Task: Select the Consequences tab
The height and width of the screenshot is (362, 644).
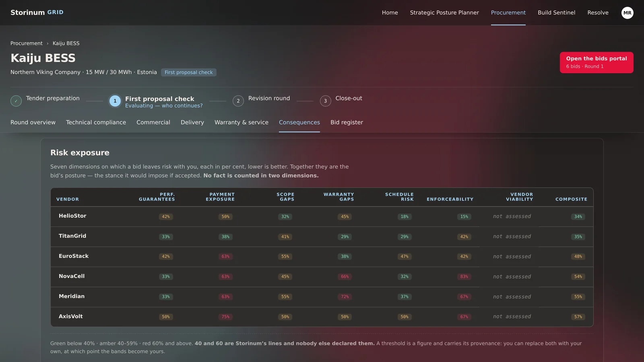Action: point(299,122)
